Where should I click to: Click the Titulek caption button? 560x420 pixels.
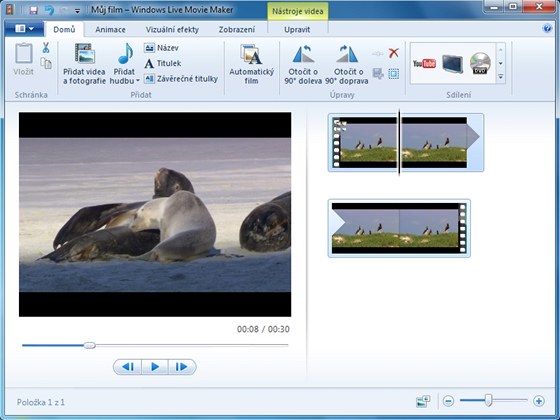pos(163,63)
